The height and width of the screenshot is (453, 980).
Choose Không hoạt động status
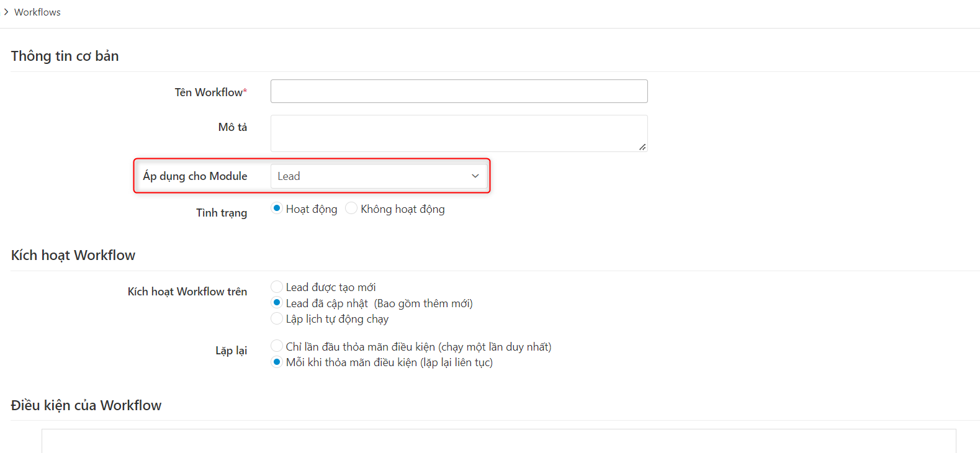(x=351, y=208)
